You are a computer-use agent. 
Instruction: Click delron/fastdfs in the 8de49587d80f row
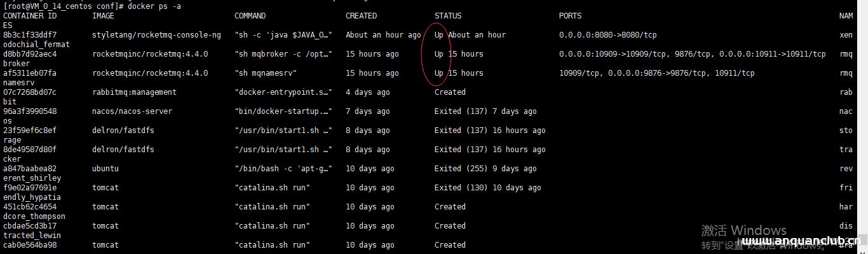123,150
